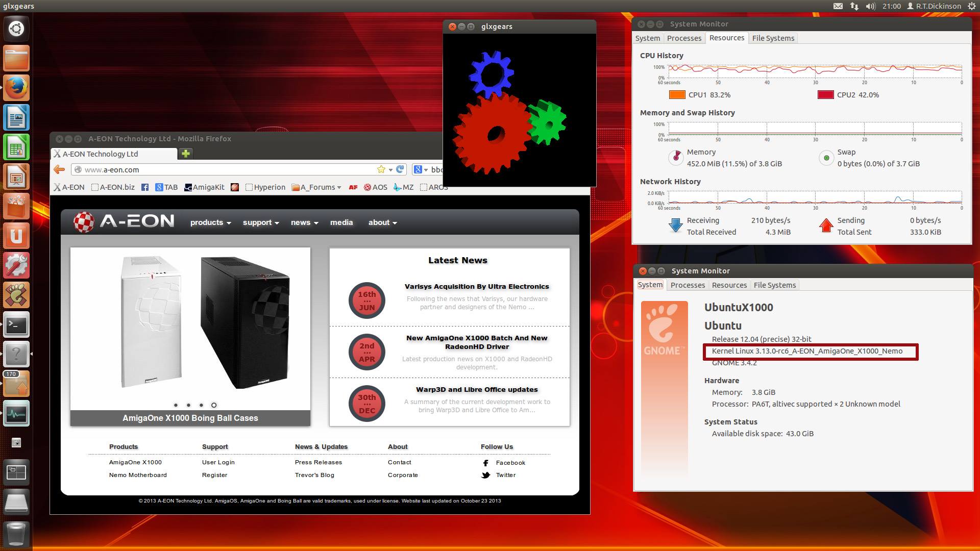Open a new tab with the plus icon
Image resolution: width=980 pixels, height=551 pixels.
[x=186, y=154]
